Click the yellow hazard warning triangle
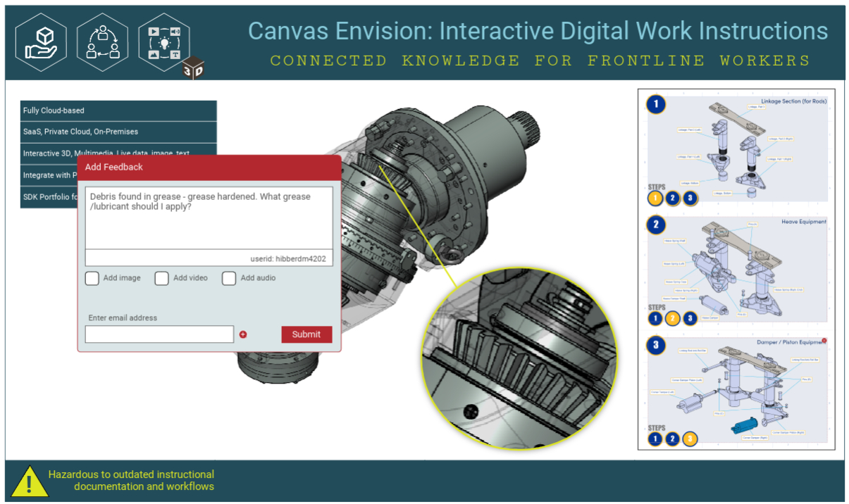The image size is (849, 504). click(29, 482)
